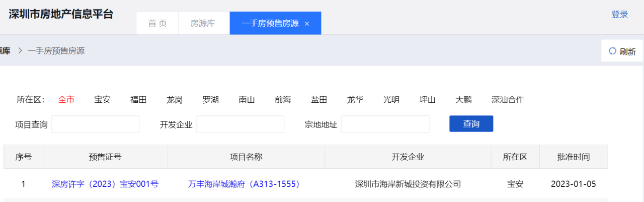The height and width of the screenshot is (202, 644).
Task: Click the 所在区 column header
Action: [x=515, y=157]
